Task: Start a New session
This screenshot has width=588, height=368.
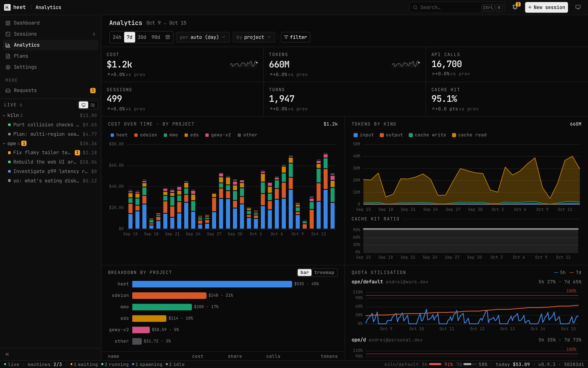Action: click(x=546, y=7)
